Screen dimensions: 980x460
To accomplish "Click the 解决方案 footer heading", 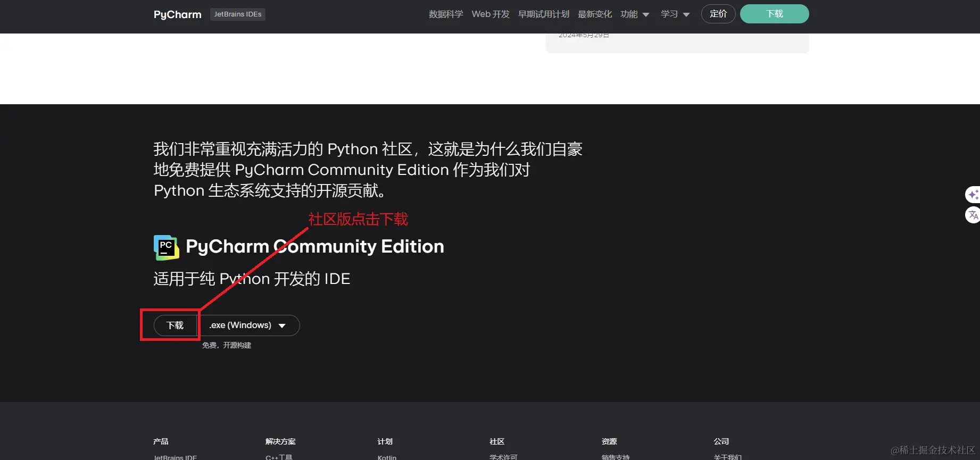I will coord(280,441).
